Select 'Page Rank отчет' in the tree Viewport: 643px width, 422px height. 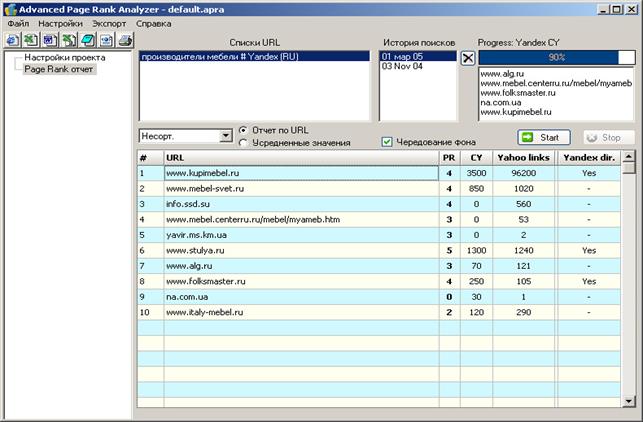click(x=59, y=69)
